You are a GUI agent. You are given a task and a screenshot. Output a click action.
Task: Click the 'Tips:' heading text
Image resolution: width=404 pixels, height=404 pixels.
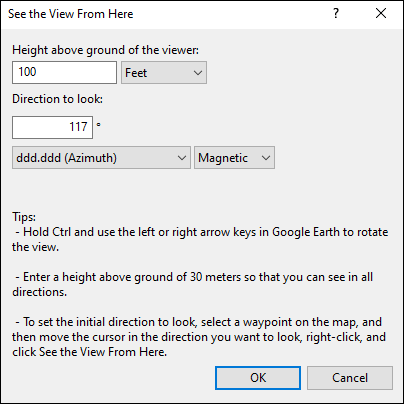(24, 217)
